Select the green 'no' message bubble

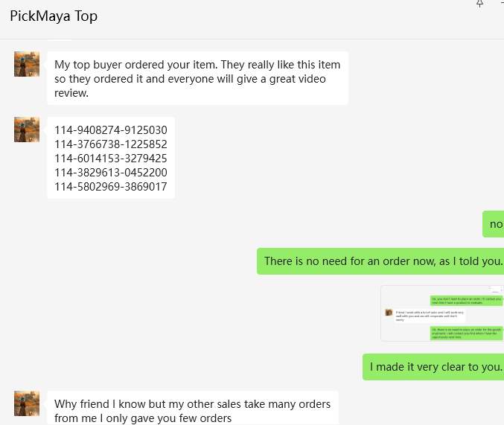(494, 224)
